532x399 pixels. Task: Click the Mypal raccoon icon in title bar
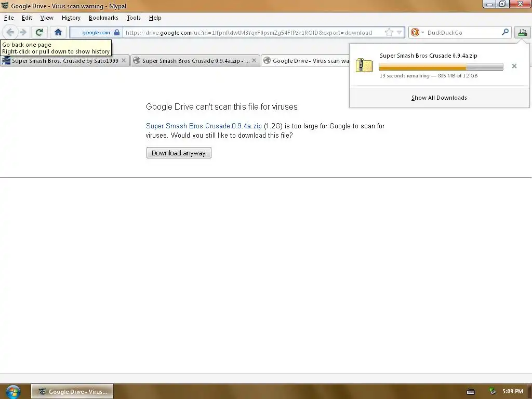coord(5,5)
